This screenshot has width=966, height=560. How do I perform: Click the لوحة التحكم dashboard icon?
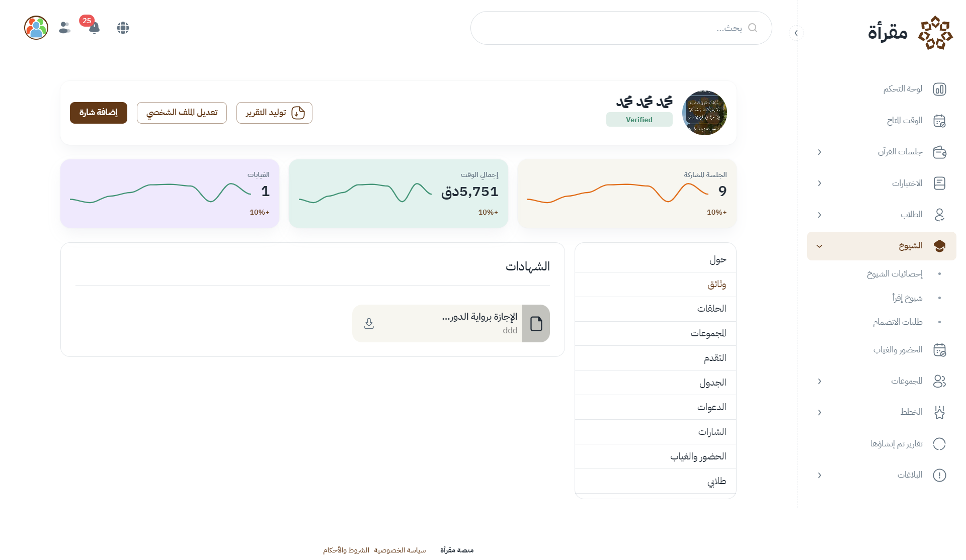(x=939, y=89)
